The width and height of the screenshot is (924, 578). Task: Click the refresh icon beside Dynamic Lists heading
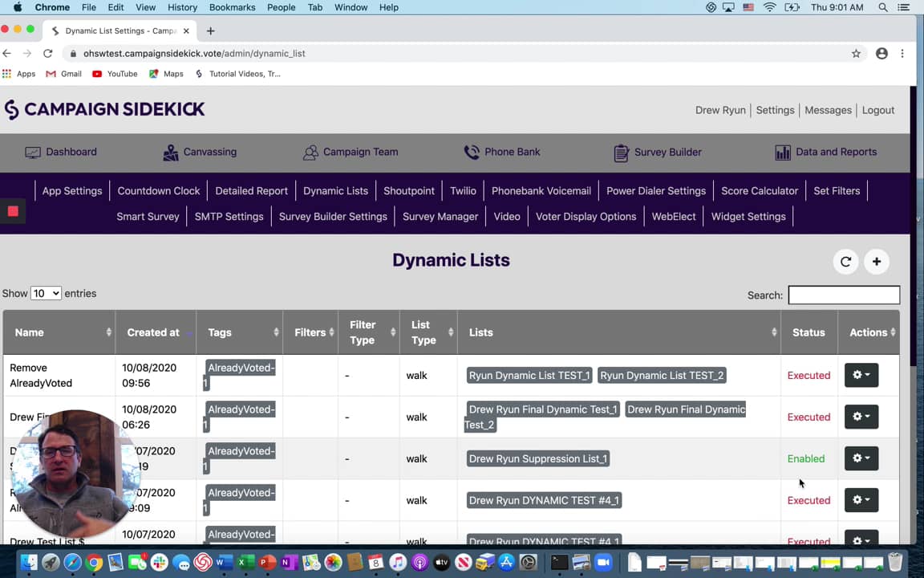[x=845, y=262]
